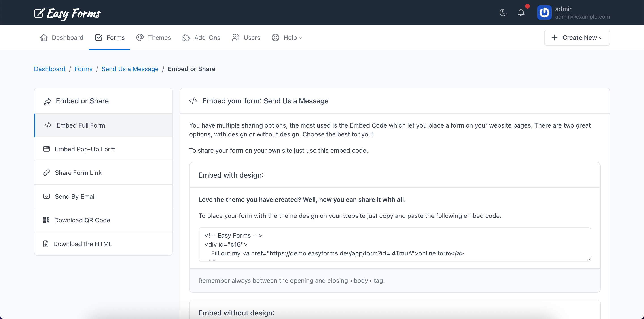This screenshot has height=319, width=644.
Task: Select the Share Form Link chain icon
Action: [x=46, y=172]
